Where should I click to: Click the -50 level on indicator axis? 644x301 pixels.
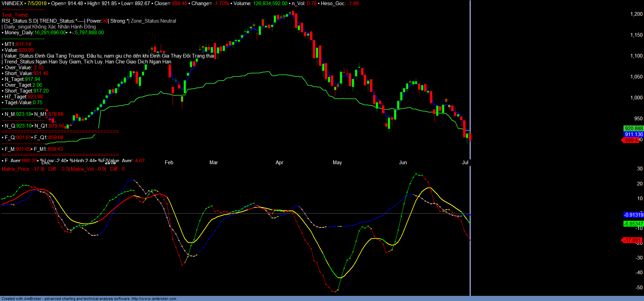[639, 288]
